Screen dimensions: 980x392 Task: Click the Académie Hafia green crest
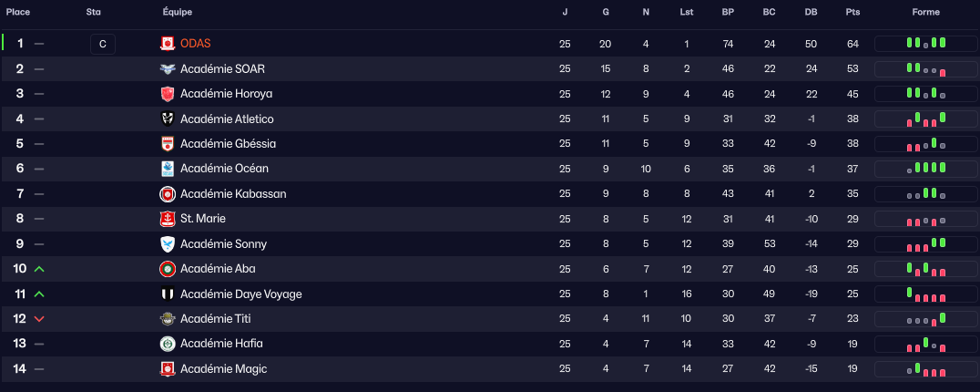[x=168, y=344]
